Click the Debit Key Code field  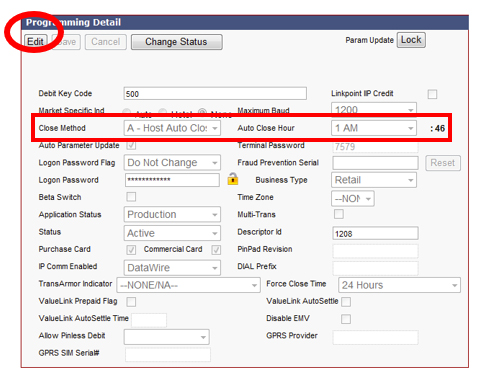click(215, 94)
